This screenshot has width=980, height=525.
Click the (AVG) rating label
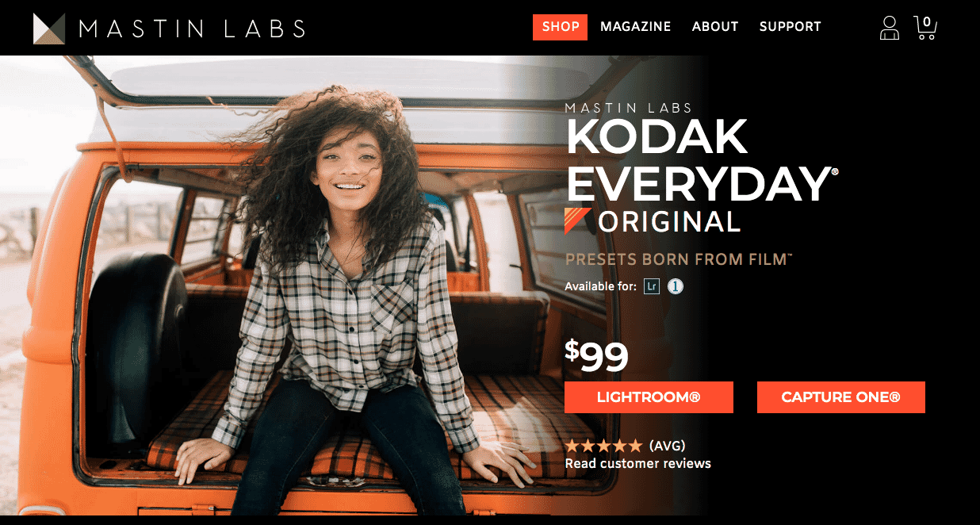(x=667, y=446)
